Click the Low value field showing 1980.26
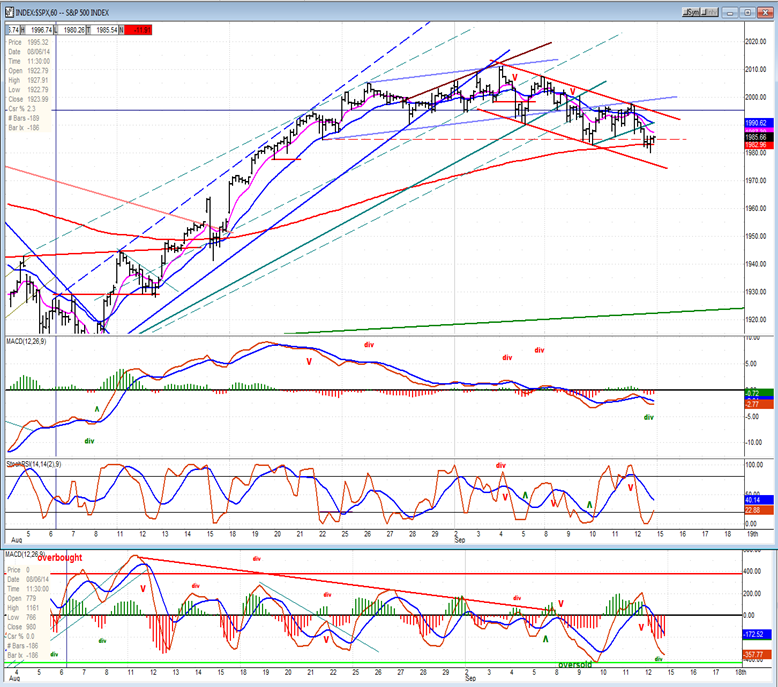 click(74, 30)
